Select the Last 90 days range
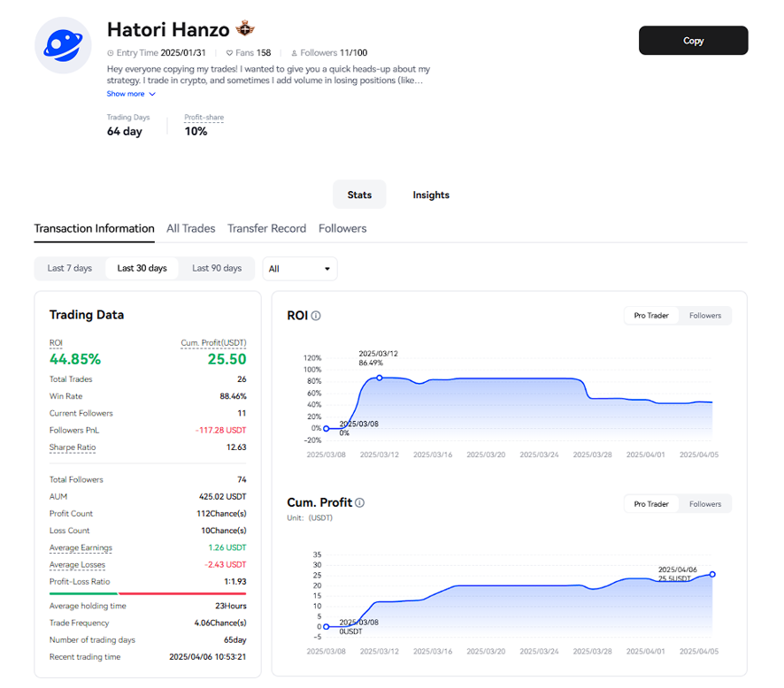784x688 pixels. tap(217, 269)
